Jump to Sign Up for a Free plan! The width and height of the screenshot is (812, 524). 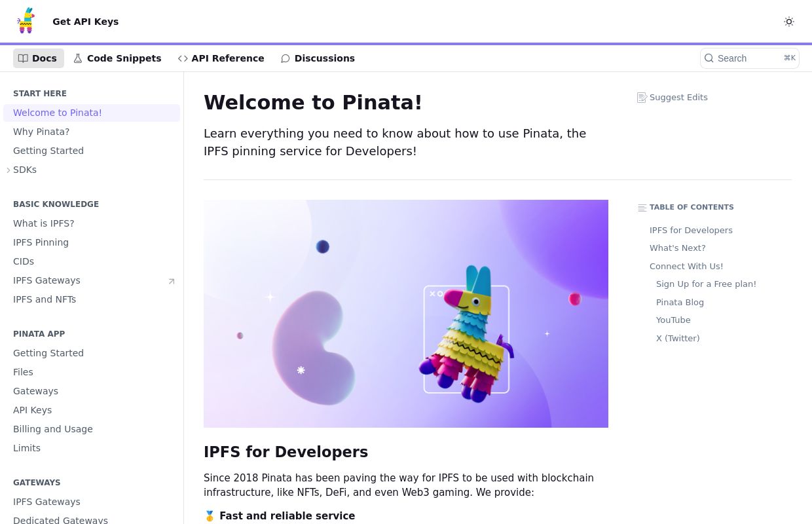[x=706, y=284]
